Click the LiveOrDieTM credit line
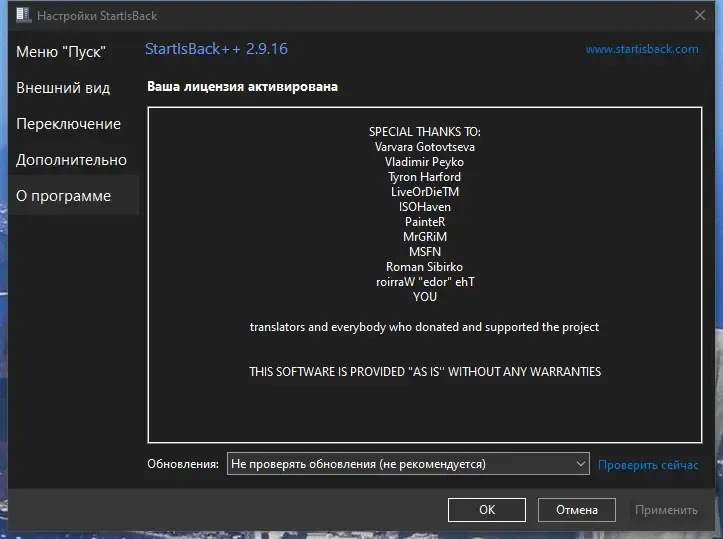This screenshot has height=539, width=723. pyautogui.click(x=425, y=192)
